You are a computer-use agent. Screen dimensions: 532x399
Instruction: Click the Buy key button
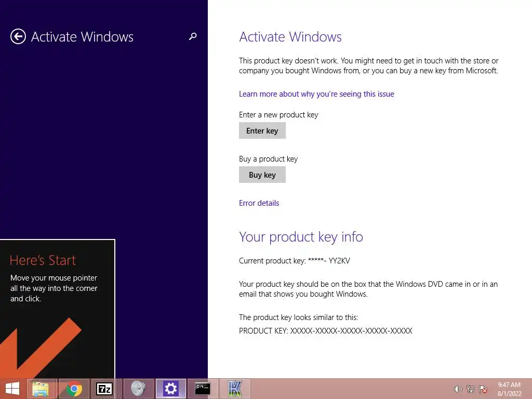click(x=262, y=175)
